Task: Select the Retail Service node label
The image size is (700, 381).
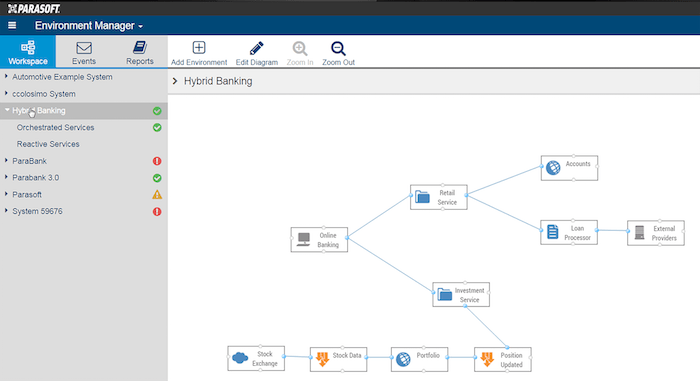Action: [x=447, y=197]
